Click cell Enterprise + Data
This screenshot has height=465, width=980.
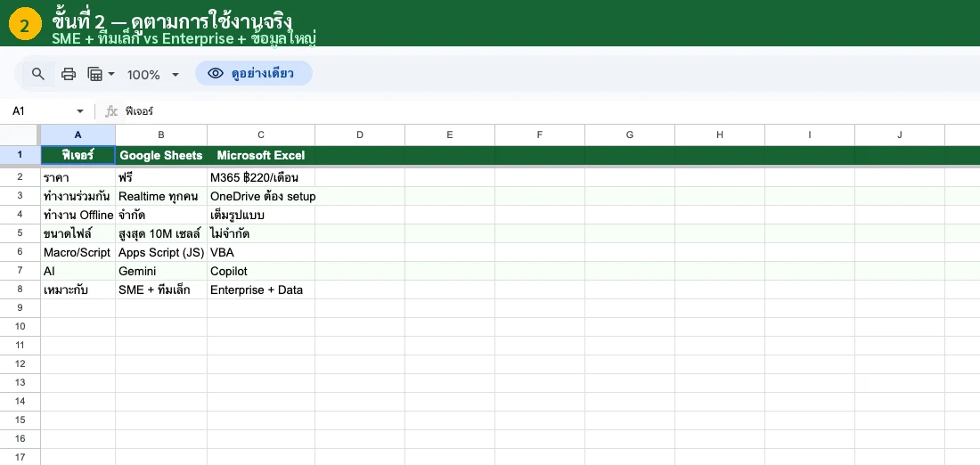[x=261, y=290]
